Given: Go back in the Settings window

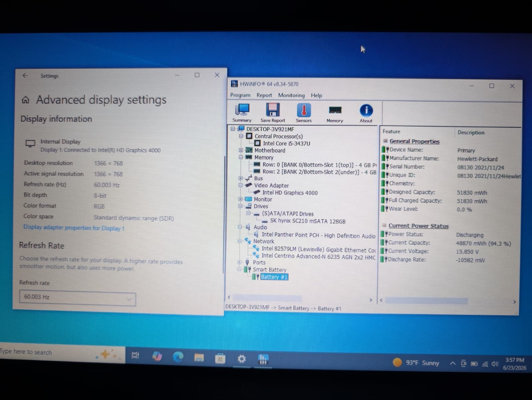Looking at the screenshot, I should pyautogui.click(x=25, y=75).
